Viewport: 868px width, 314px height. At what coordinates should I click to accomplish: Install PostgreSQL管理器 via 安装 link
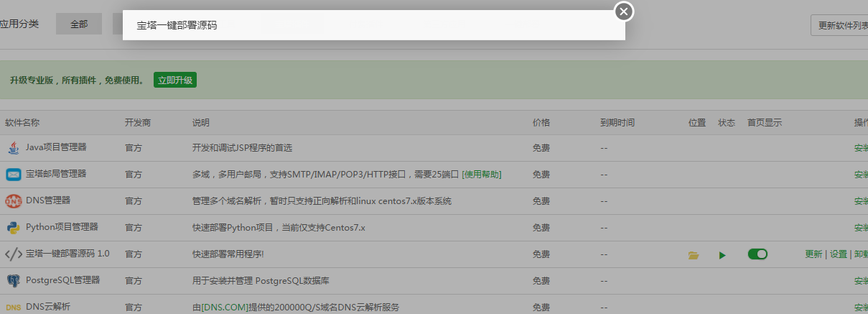pos(861,281)
